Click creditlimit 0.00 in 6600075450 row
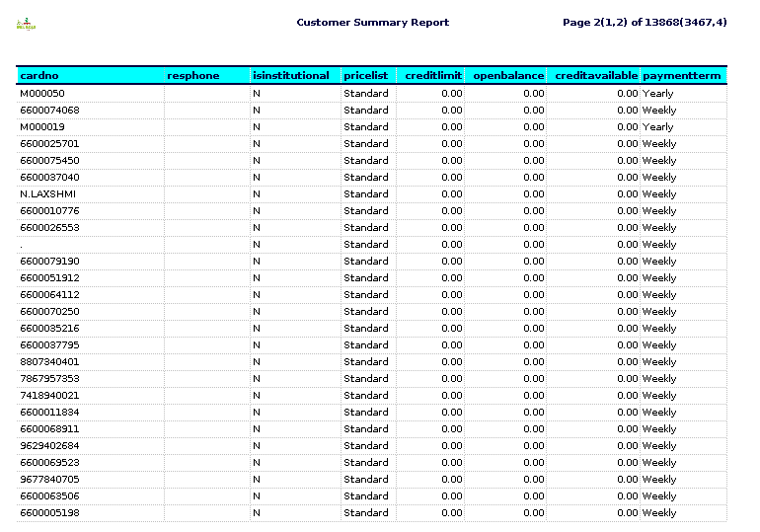 (x=452, y=160)
